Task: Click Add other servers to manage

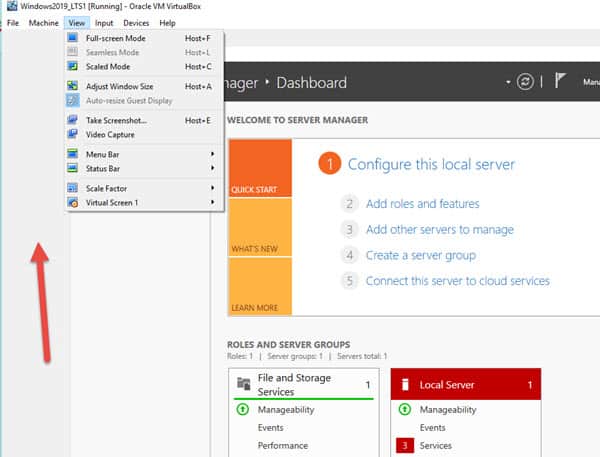Action: point(440,229)
